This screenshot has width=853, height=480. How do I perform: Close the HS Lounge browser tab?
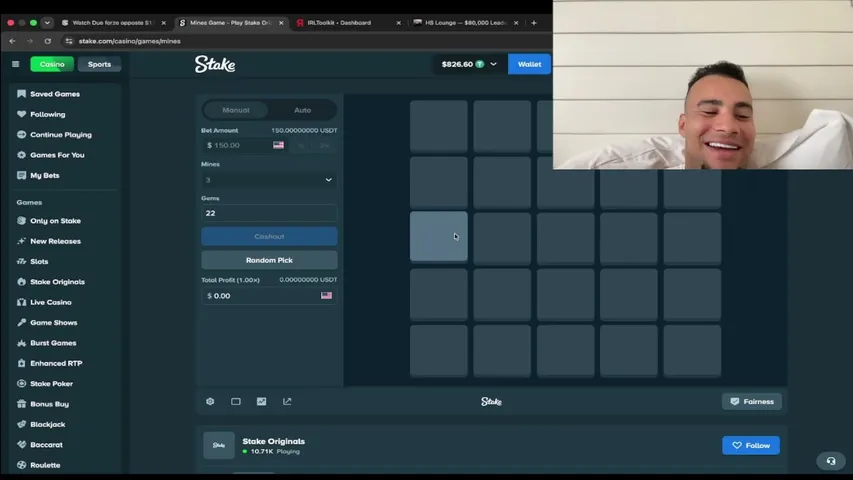(516, 23)
